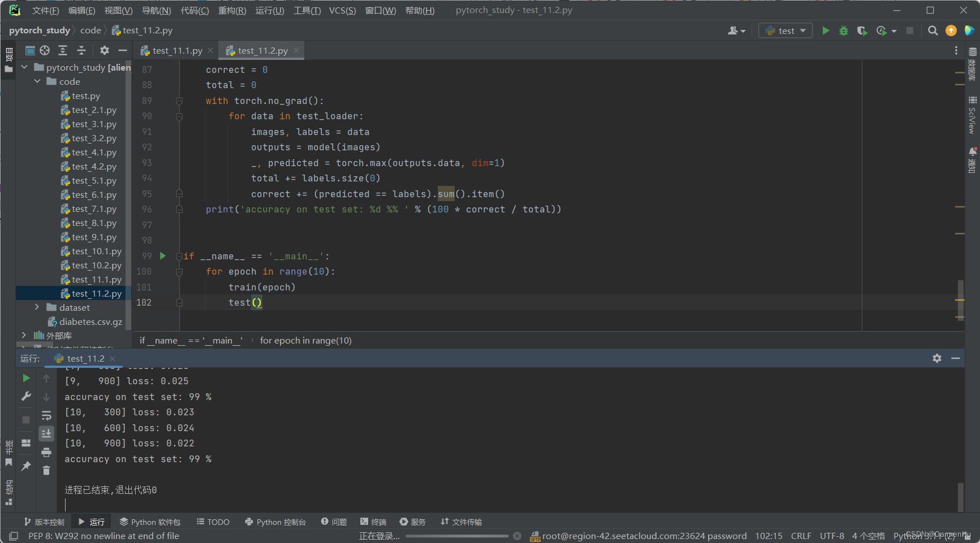Open the profiler run options dropdown arrow
The width and height of the screenshot is (980, 543).
click(894, 31)
